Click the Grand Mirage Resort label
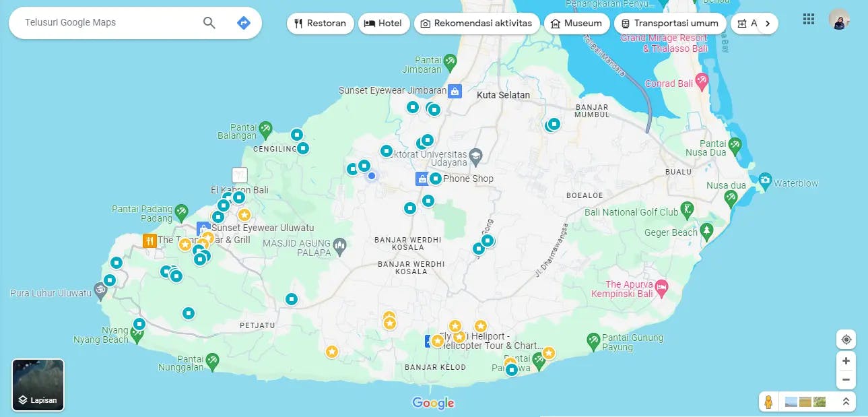The image size is (868, 417). (665, 43)
